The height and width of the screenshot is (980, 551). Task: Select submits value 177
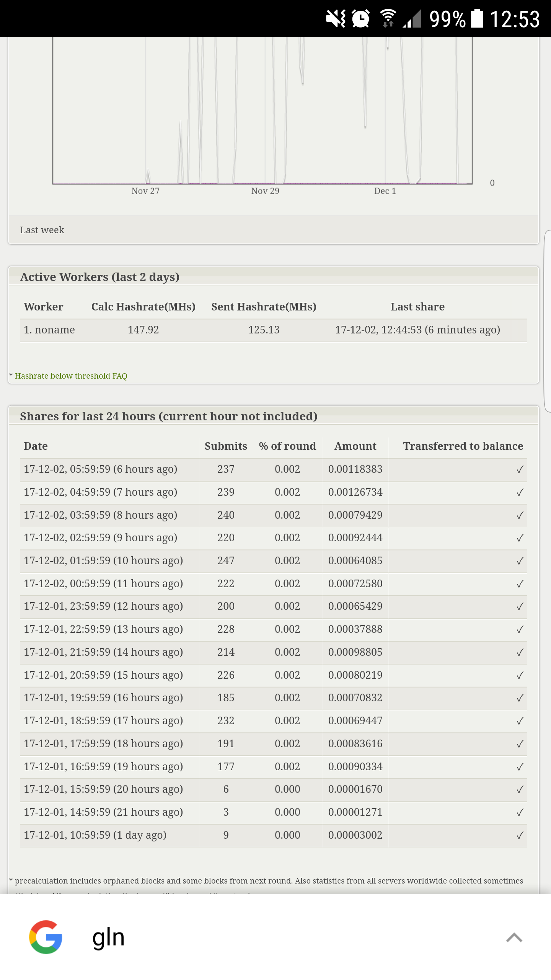pos(226,767)
